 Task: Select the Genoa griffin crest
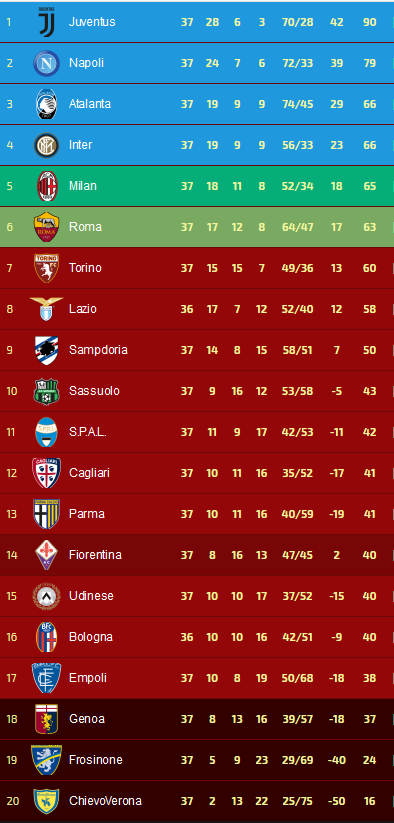coord(47,719)
